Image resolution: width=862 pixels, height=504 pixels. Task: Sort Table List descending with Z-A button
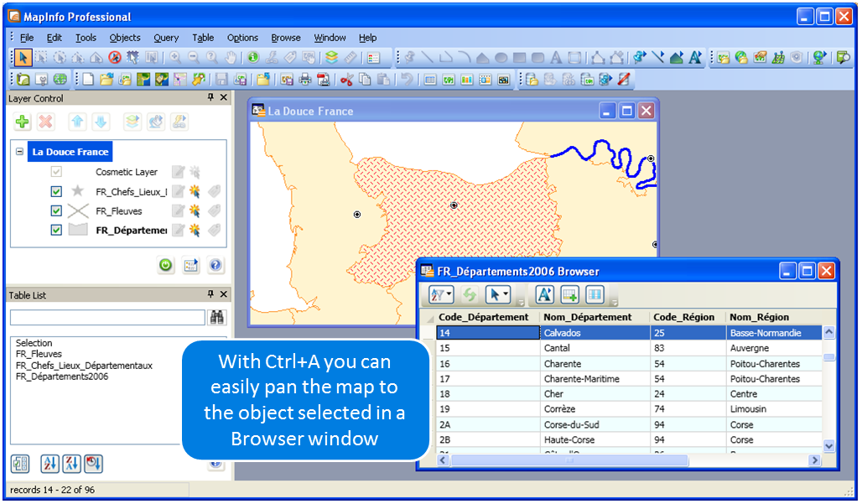[71, 464]
